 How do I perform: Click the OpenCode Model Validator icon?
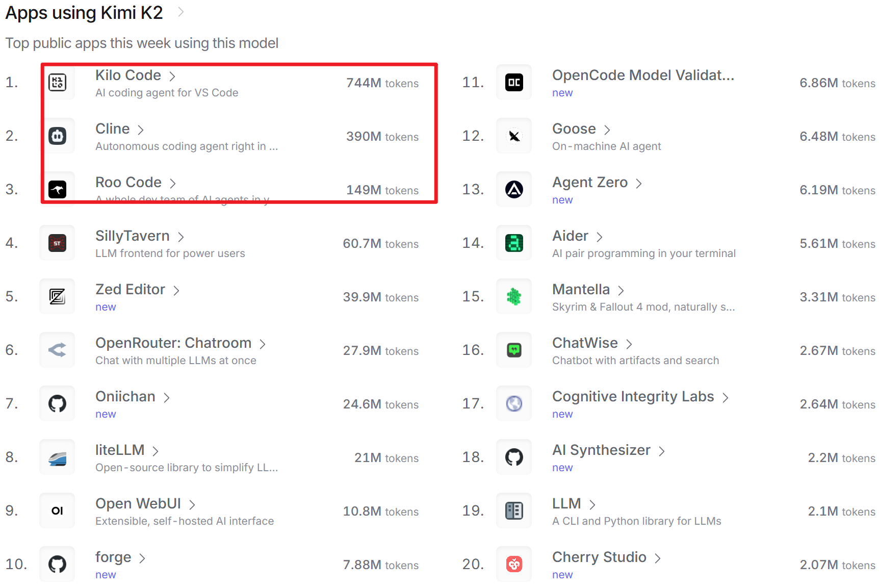514,82
